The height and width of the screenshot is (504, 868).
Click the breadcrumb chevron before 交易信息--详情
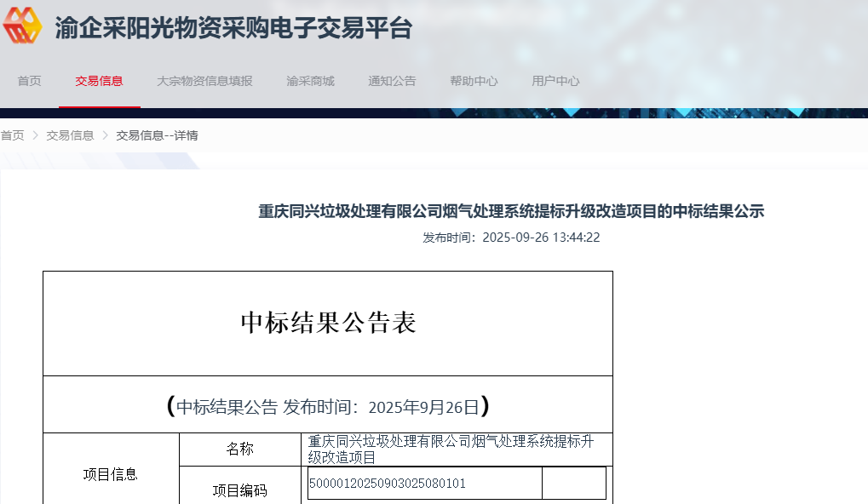106,135
